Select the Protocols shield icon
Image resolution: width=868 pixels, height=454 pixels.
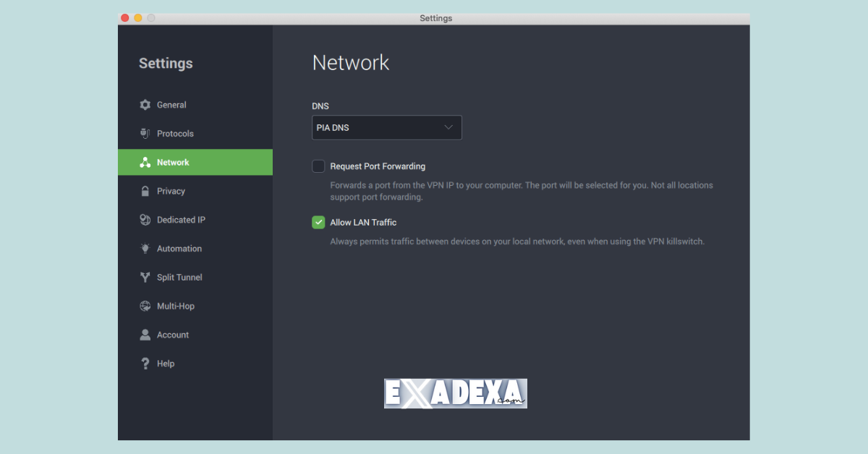tap(145, 133)
